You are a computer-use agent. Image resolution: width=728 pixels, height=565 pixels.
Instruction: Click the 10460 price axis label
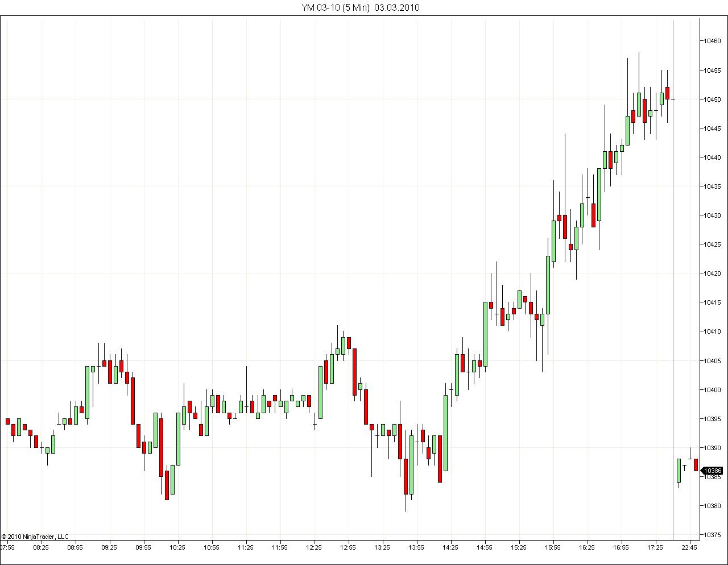713,41
